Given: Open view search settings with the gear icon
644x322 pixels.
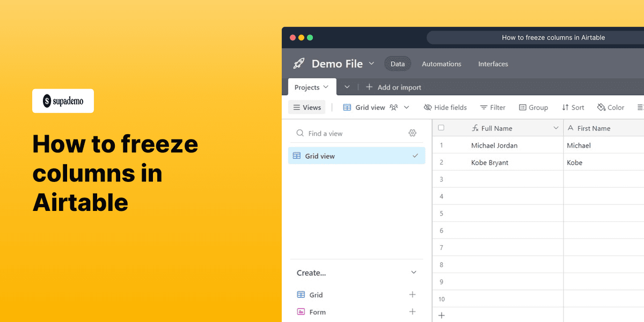Looking at the screenshot, I should click(412, 133).
